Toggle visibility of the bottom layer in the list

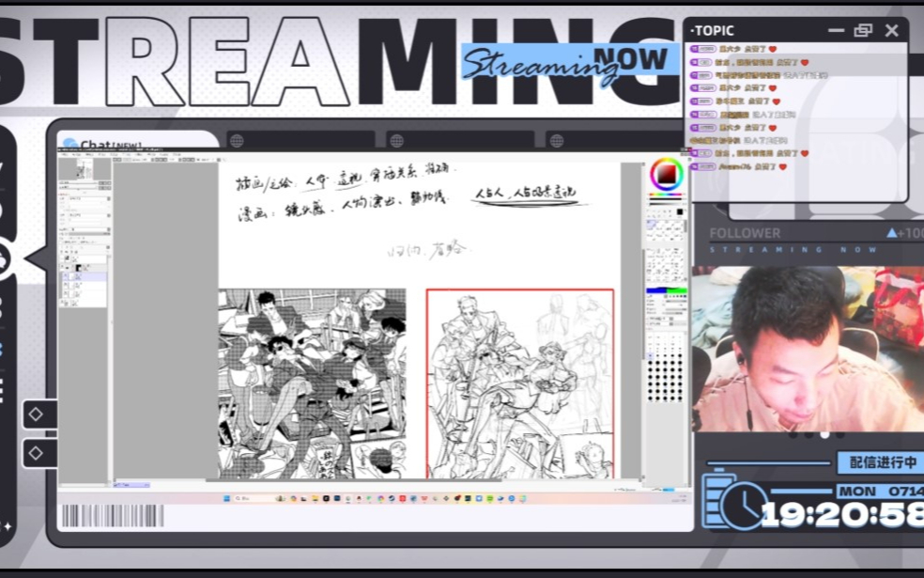point(63,303)
